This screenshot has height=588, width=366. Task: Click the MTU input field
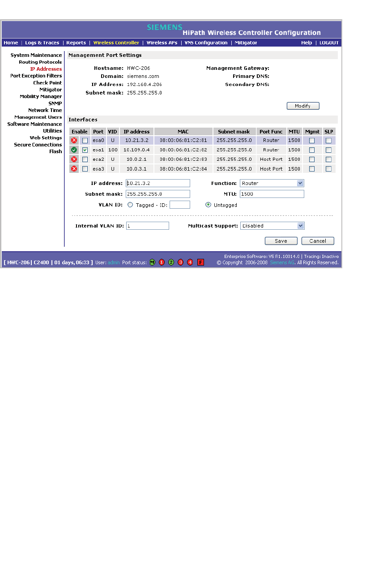coord(272,194)
